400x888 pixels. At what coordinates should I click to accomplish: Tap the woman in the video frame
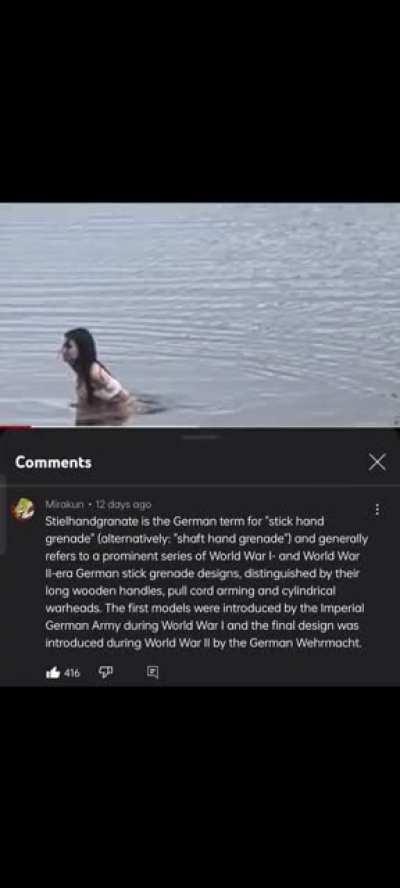[x=96, y=377]
